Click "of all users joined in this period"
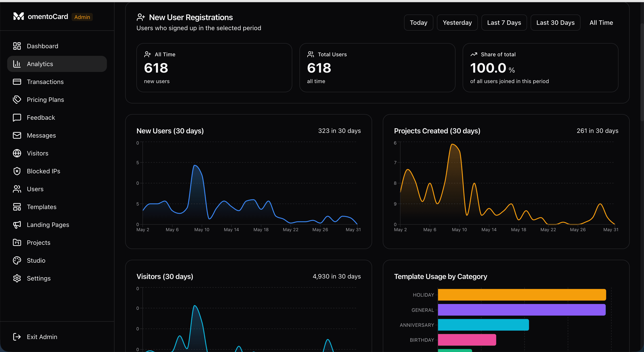Screen dimensions: 644x352 tap(509, 81)
